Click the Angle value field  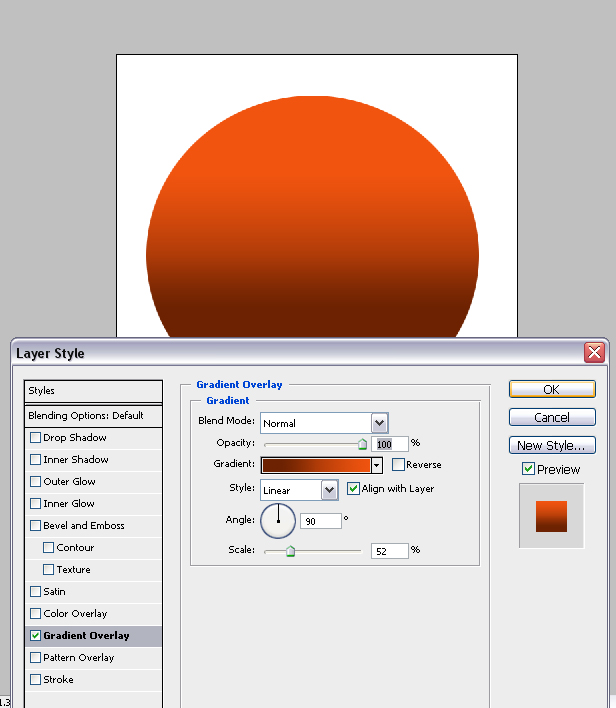tap(321, 521)
